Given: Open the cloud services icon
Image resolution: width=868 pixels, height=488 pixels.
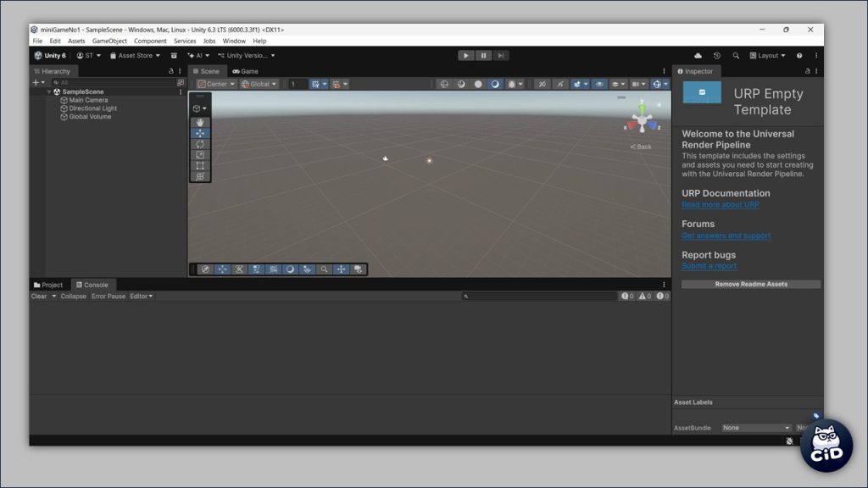Looking at the screenshot, I should (698, 56).
